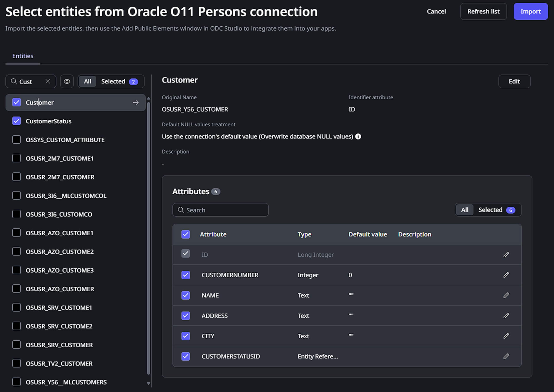
Task: Check the OSUSR_AZO_CUSTOME3 checkbox
Action: point(16,270)
